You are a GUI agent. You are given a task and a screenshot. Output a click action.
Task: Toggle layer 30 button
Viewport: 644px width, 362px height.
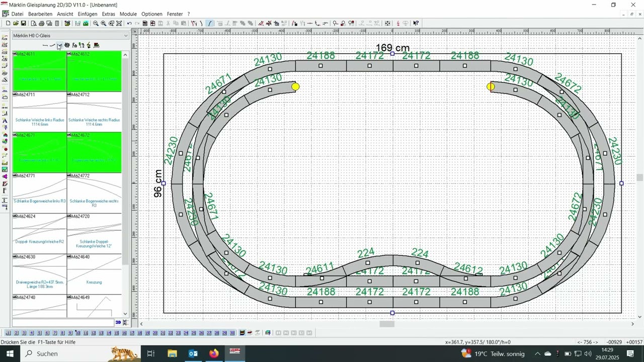[x=232, y=333]
